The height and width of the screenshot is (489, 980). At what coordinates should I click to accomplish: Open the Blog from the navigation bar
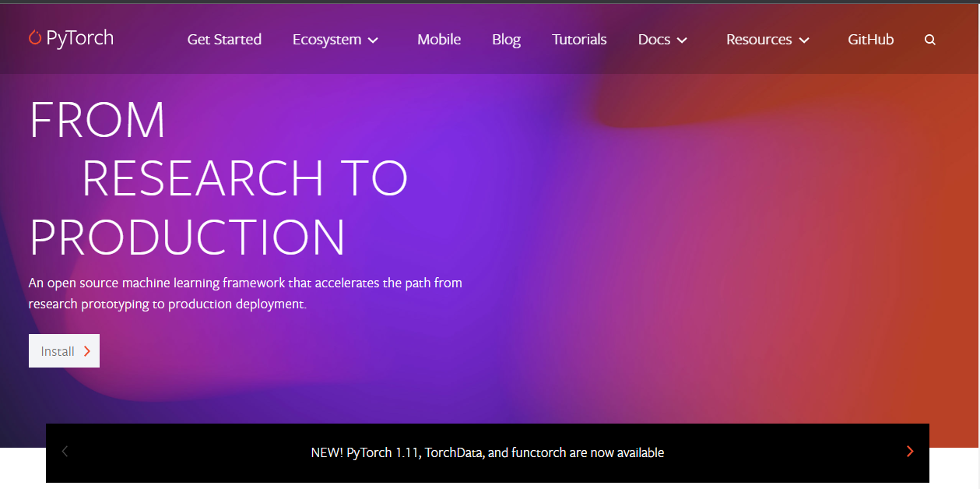[506, 39]
